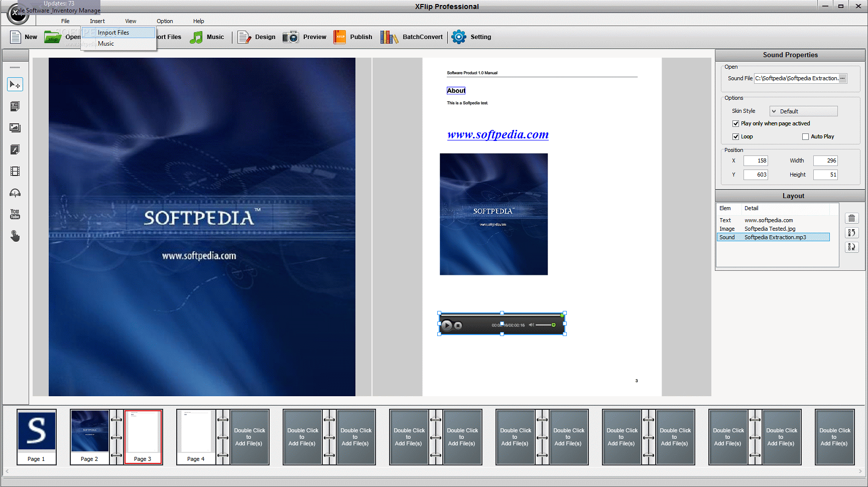
Task: Click the Detail column header
Action: (786, 208)
